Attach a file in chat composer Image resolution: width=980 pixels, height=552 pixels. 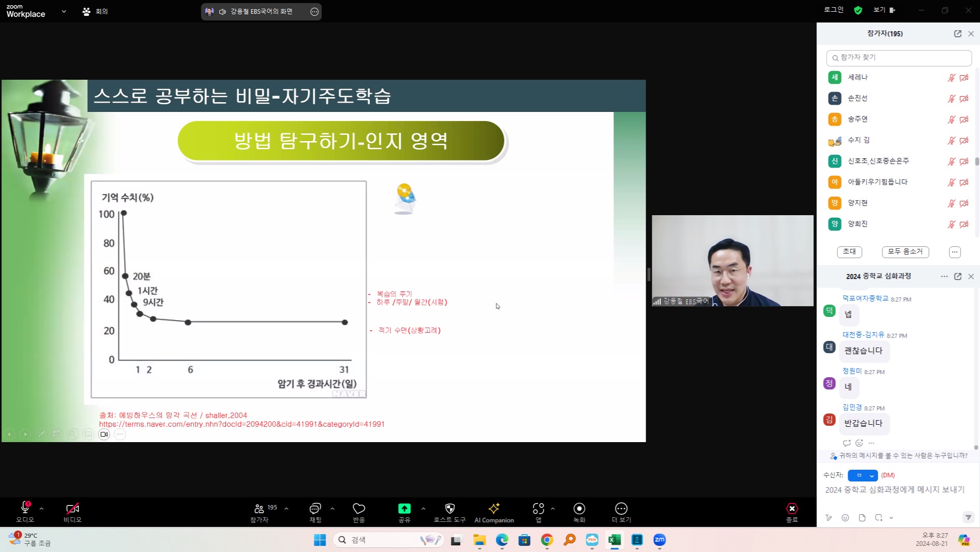coord(862,518)
